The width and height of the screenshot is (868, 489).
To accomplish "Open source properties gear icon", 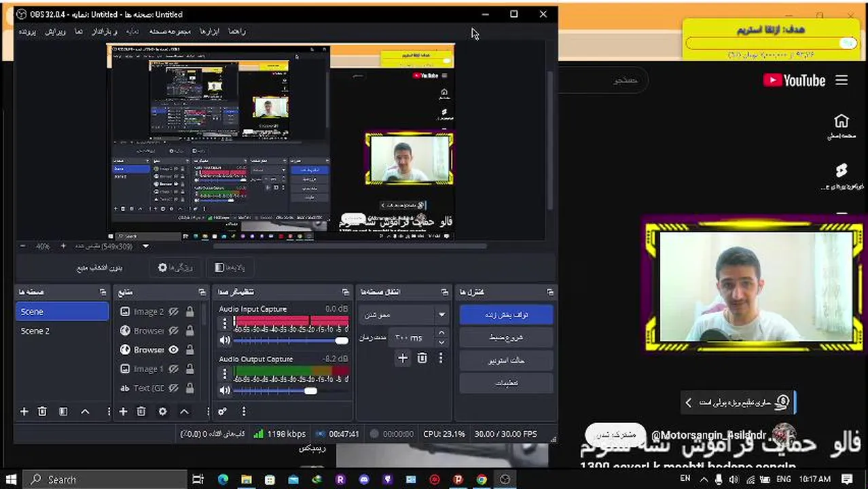I will click(x=162, y=412).
